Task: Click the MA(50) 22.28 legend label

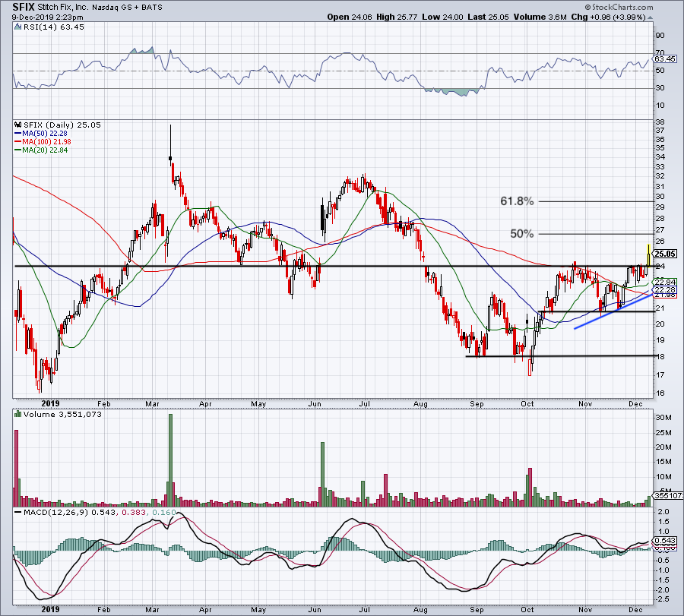Action: (x=45, y=134)
